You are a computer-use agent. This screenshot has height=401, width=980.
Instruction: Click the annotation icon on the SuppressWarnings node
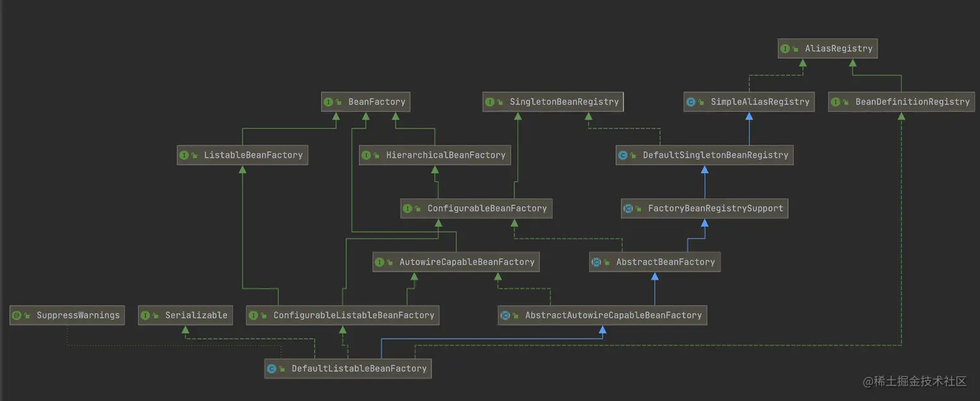coord(16,315)
